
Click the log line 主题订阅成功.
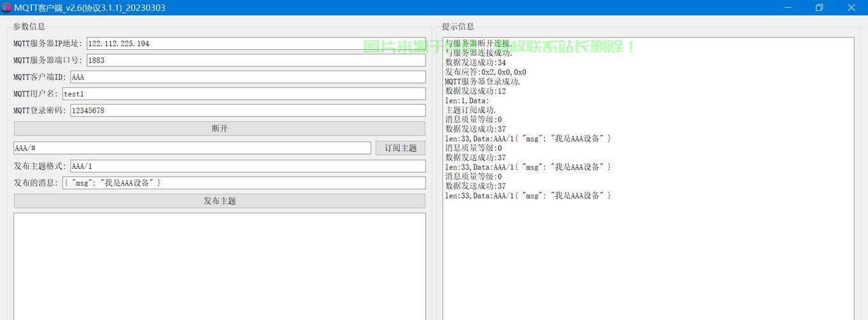click(470, 110)
